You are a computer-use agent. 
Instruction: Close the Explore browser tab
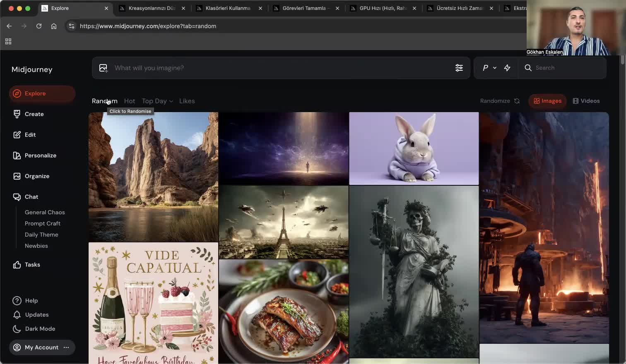click(x=106, y=8)
